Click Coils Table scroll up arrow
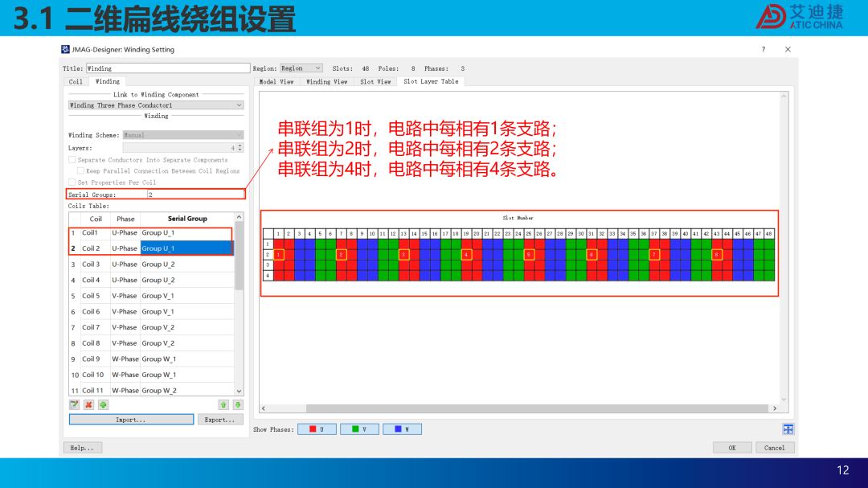 [240, 217]
